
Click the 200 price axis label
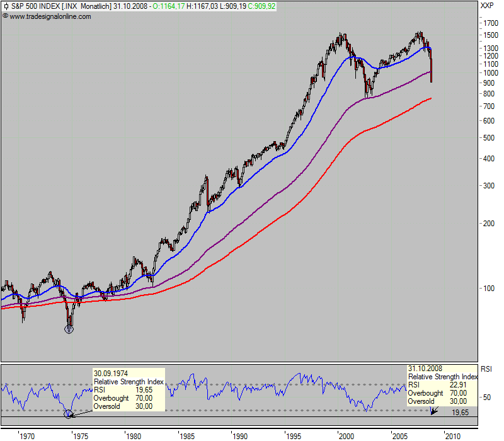[x=489, y=224]
